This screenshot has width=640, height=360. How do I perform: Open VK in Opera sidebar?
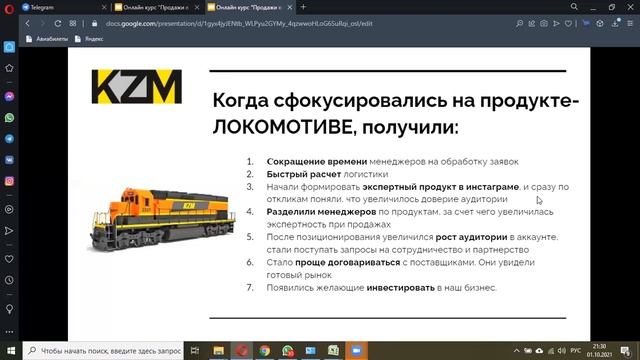[x=9, y=160]
